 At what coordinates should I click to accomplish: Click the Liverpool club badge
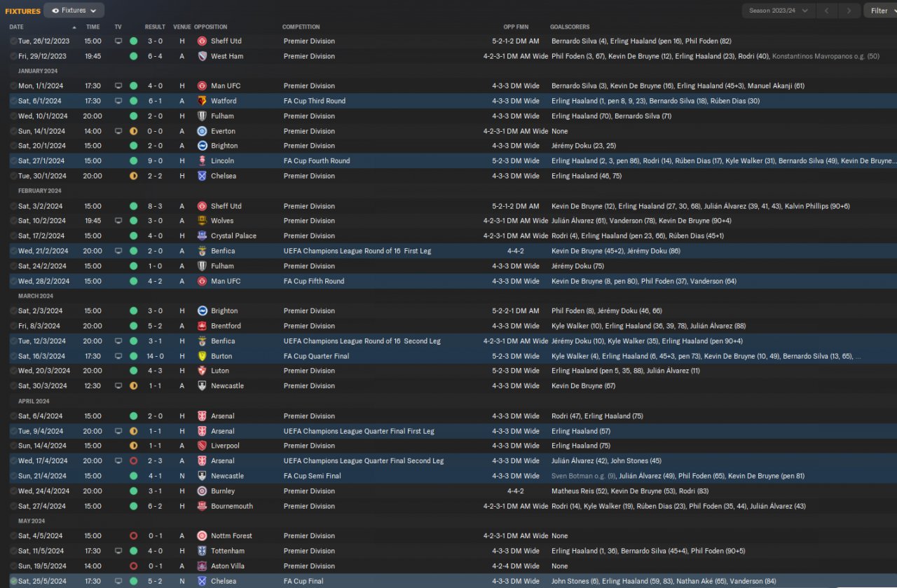tap(202, 446)
